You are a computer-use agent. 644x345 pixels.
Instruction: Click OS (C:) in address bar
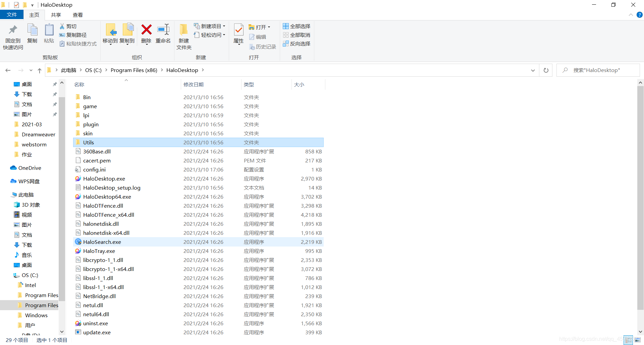(x=93, y=70)
